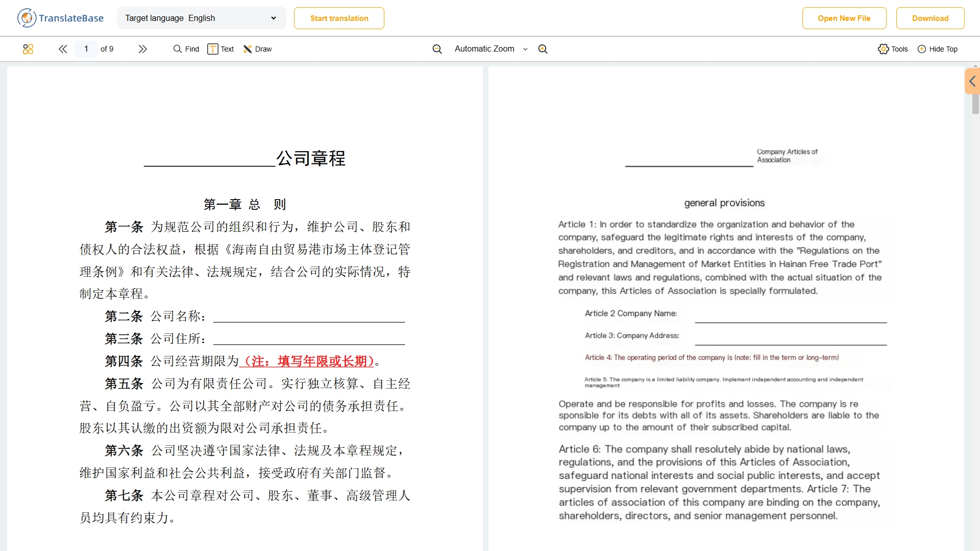Open the Find search tool
This screenshot has width=980, height=551.
[186, 49]
